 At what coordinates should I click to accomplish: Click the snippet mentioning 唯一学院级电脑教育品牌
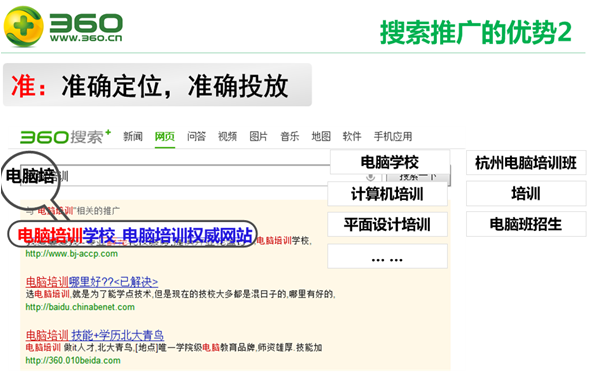(174, 347)
